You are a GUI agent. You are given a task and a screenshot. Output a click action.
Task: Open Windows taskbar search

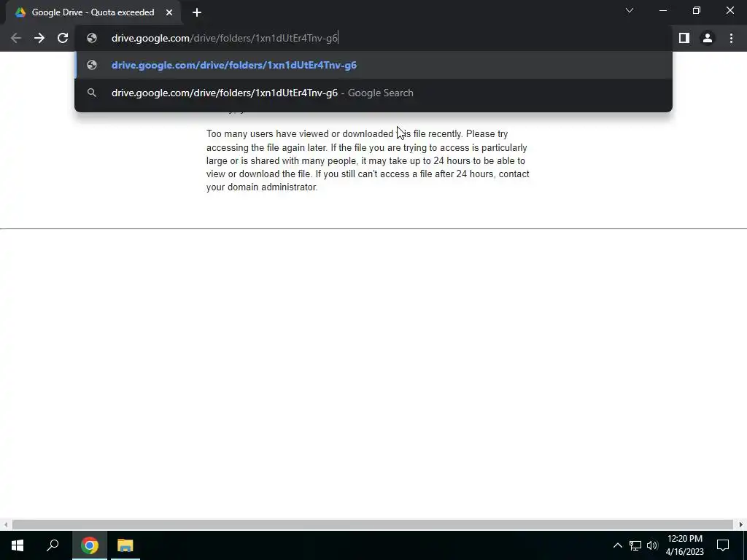(53, 545)
